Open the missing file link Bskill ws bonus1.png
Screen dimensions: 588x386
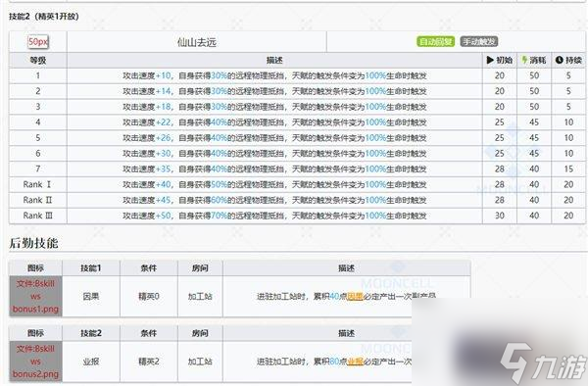(35, 297)
